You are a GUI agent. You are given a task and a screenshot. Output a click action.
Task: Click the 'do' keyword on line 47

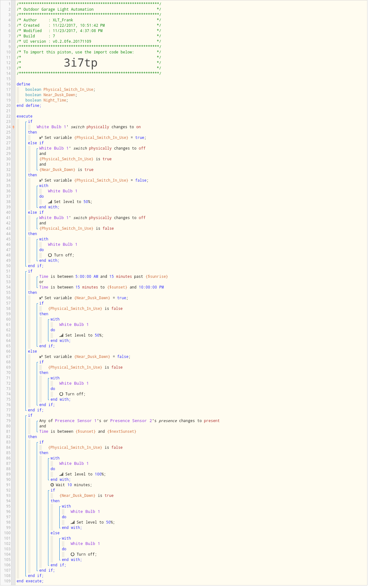(41, 250)
